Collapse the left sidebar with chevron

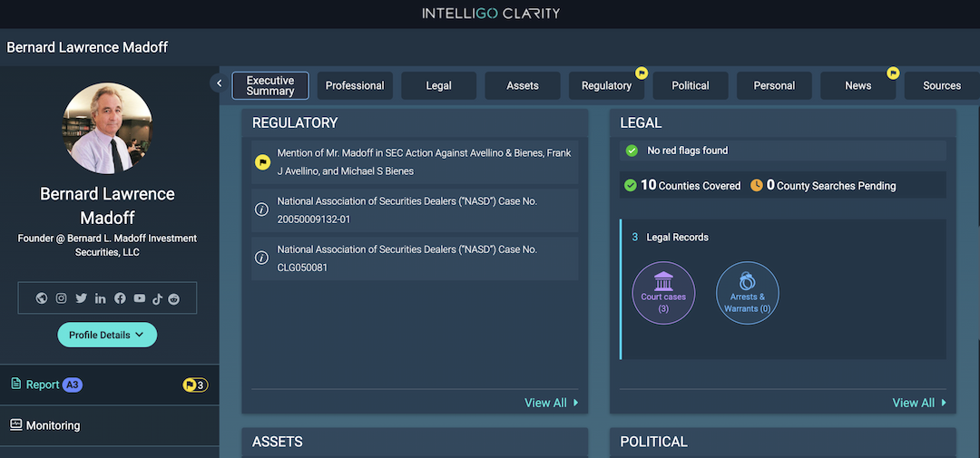[x=219, y=83]
